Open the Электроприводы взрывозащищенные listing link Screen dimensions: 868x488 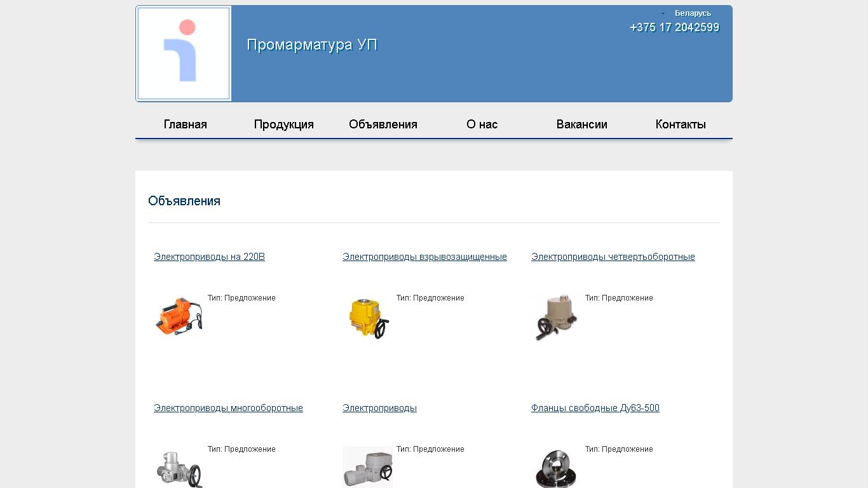click(424, 257)
